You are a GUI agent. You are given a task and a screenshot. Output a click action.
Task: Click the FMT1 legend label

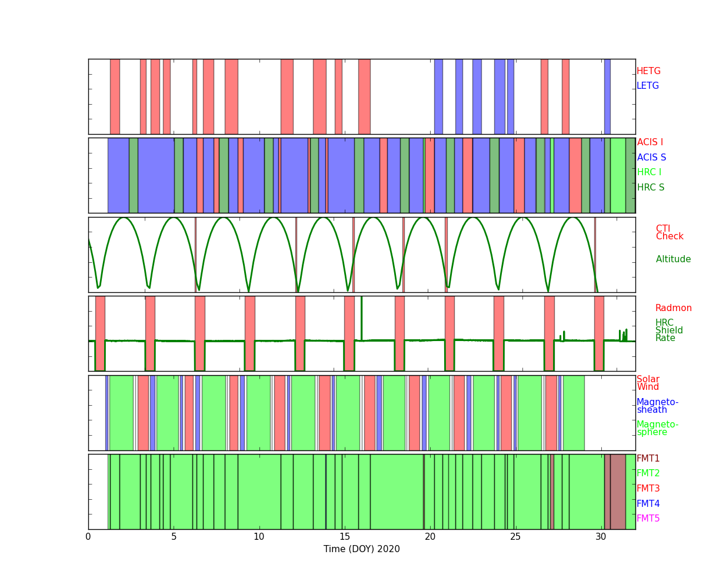[x=648, y=459]
